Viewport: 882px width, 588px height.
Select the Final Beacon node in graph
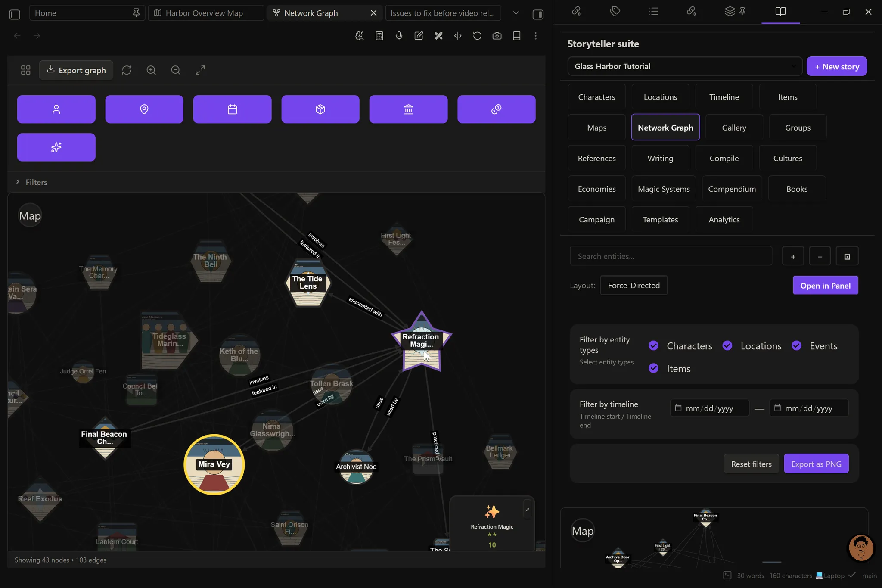pyautogui.click(x=105, y=438)
